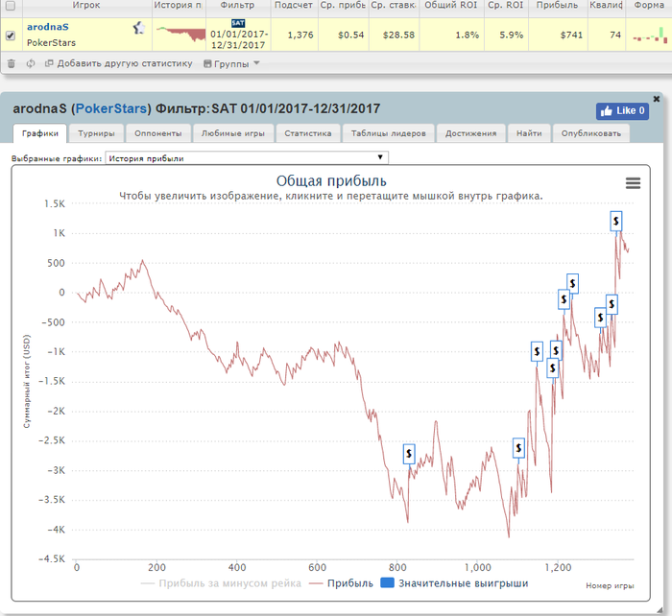Sort by the 'Прибыль' column header
The height and width of the screenshot is (616, 672).
pos(557,5)
